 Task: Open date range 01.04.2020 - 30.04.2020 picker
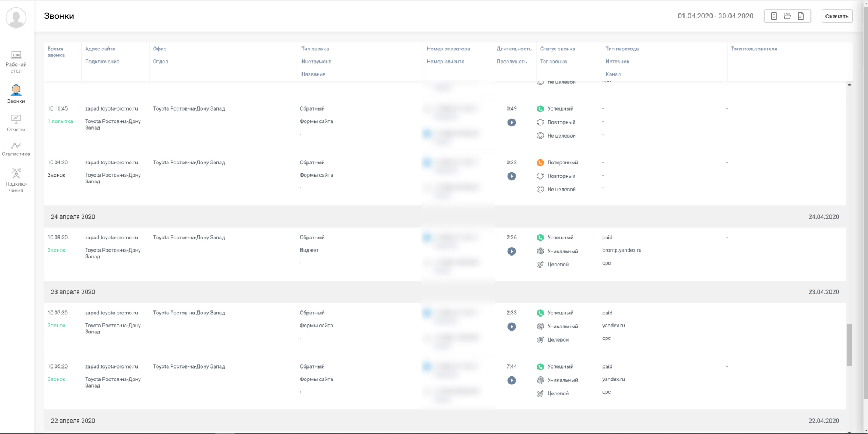[x=715, y=16]
